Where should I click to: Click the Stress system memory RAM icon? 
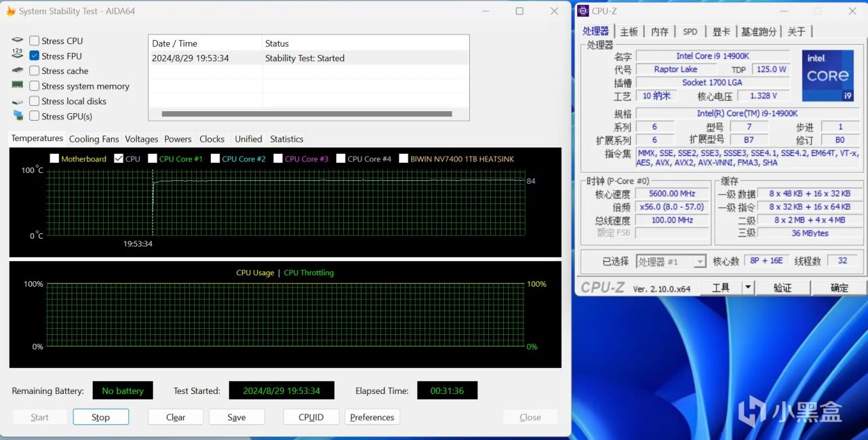[x=18, y=85]
